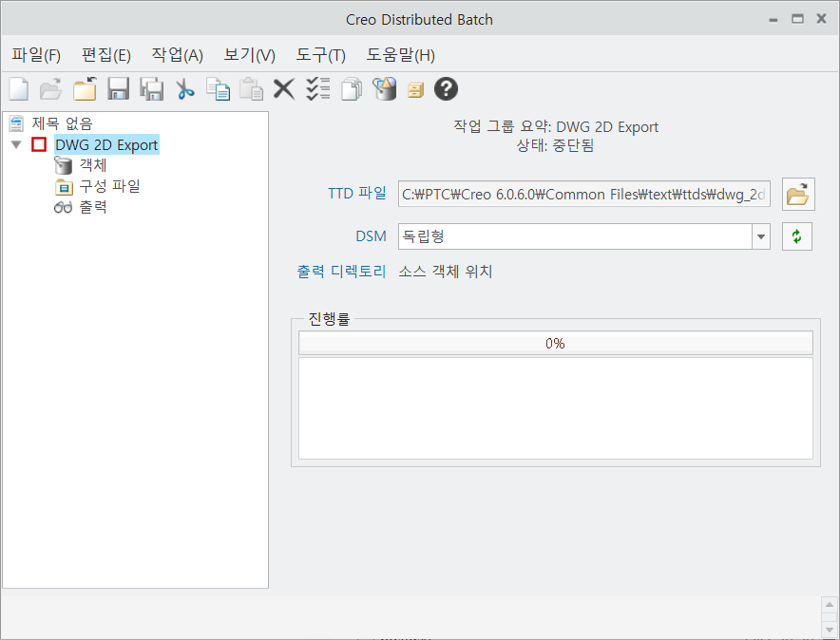Click the Cut scissors icon

[185, 89]
